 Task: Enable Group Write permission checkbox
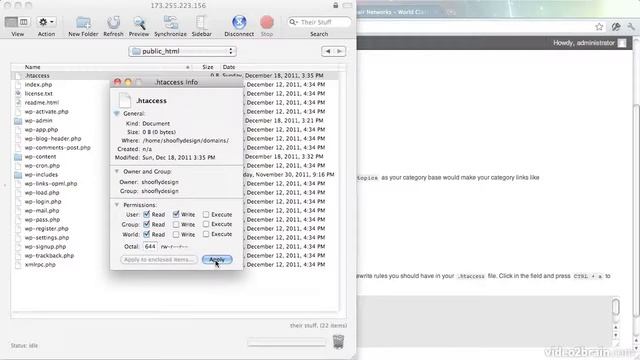pyautogui.click(x=176, y=224)
